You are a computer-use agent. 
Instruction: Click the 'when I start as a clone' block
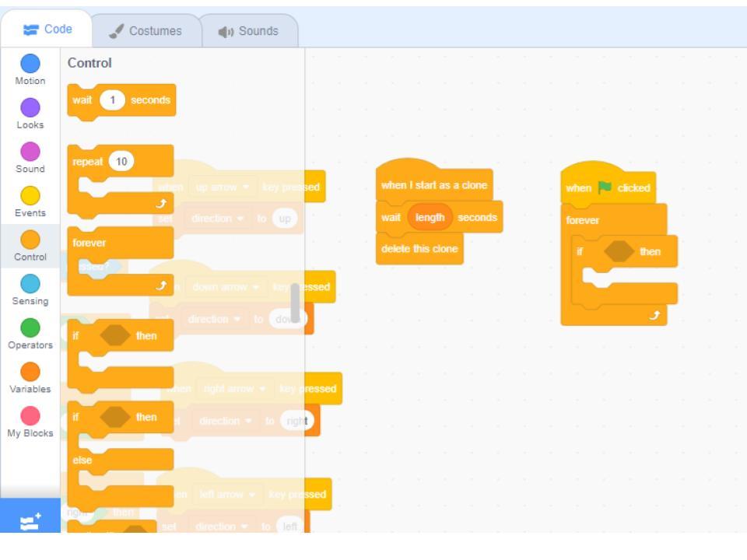pos(433,185)
